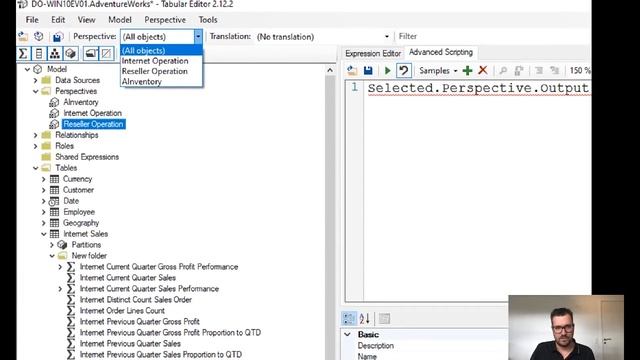
Task: Choose AInventory in the perspective dropdown list
Action: click(162, 82)
